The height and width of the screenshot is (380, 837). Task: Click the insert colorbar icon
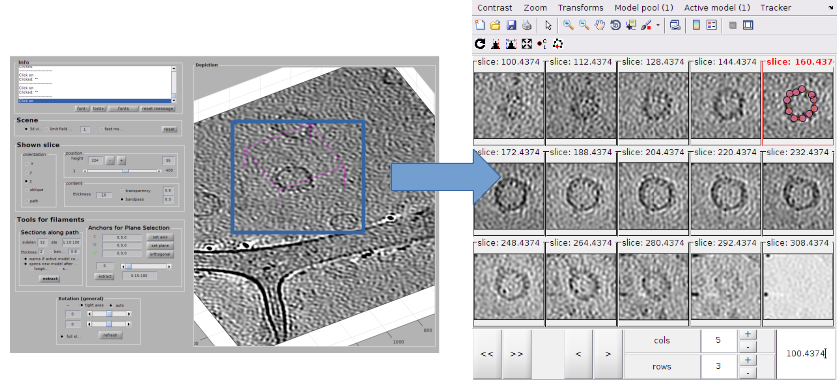tap(696, 25)
